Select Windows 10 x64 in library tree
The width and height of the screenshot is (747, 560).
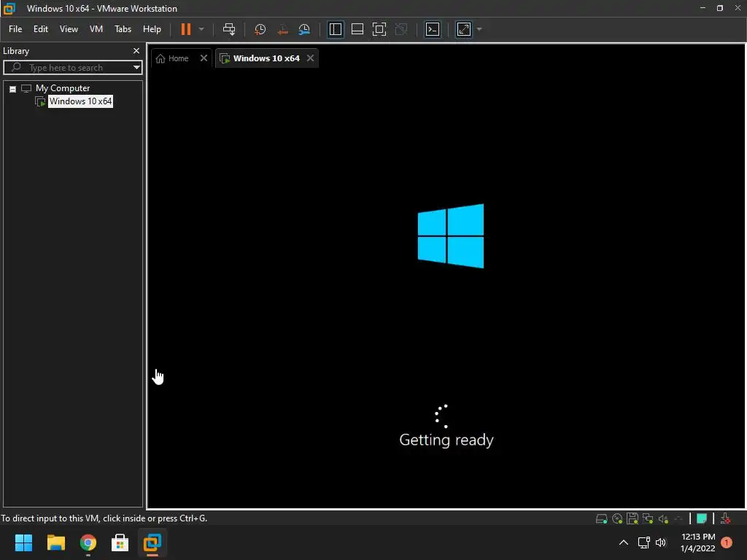point(80,101)
